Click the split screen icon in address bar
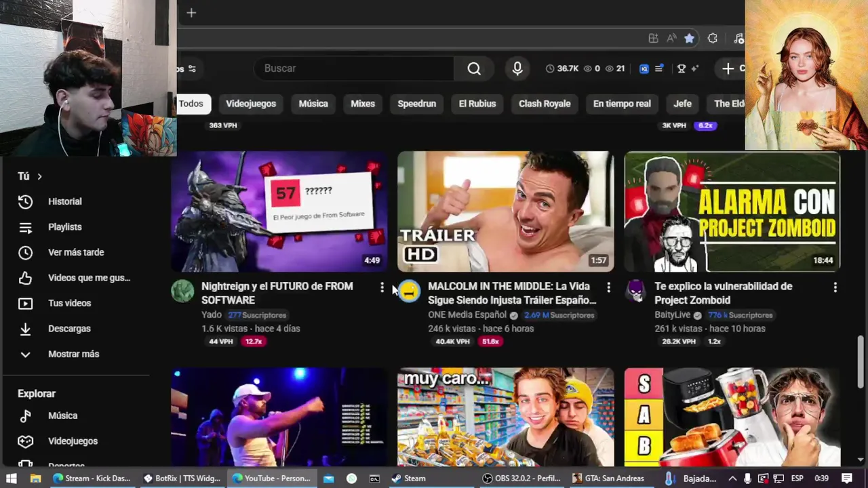 coord(653,39)
